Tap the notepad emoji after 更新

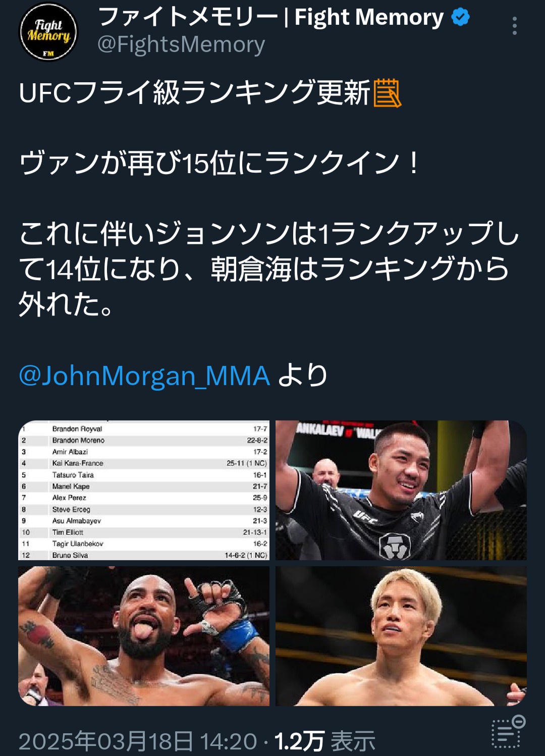pyautogui.click(x=387, y=93)
